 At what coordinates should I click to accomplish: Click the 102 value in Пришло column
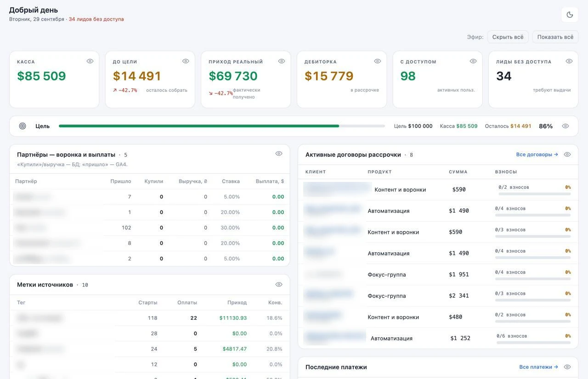pyautogui.click(x=126, y=227)
